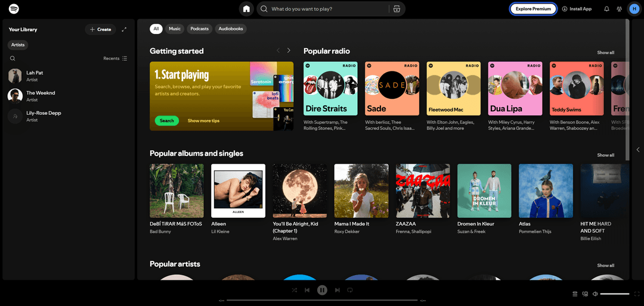Click the Popular radio heading
The image size is (644, 306).
pos(327,51)
